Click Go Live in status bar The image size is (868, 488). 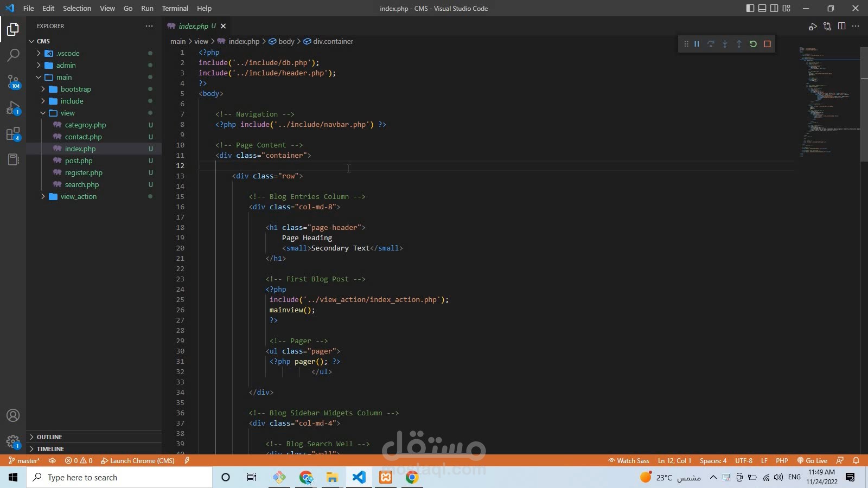coord(812,461)
